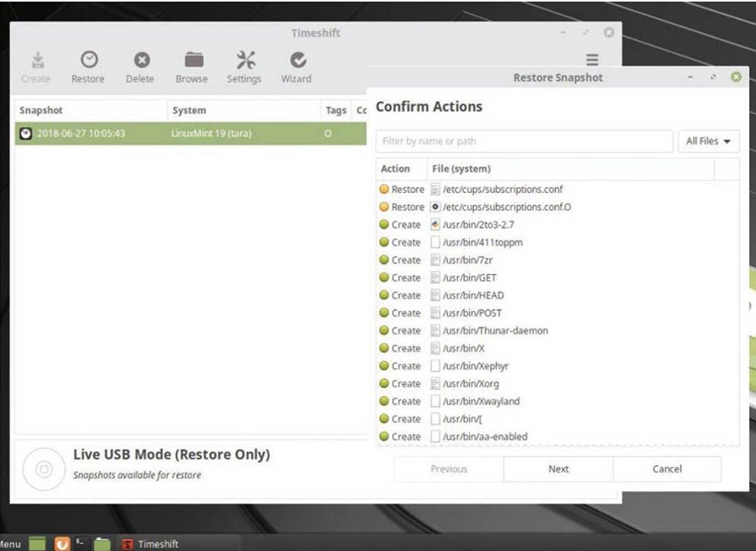This screenshot has height=551, width=756.
Task: Open the terminal from the taskbar
Action: [80, 543]
